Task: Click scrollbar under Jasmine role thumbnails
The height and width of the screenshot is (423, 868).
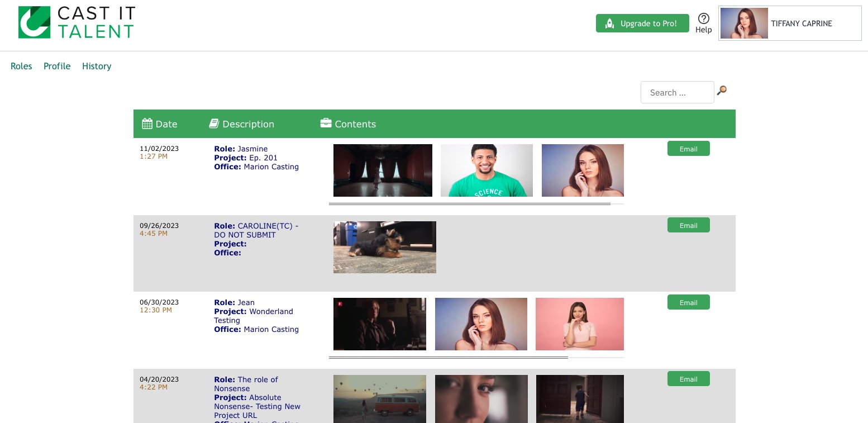Action: click(469, 204)
